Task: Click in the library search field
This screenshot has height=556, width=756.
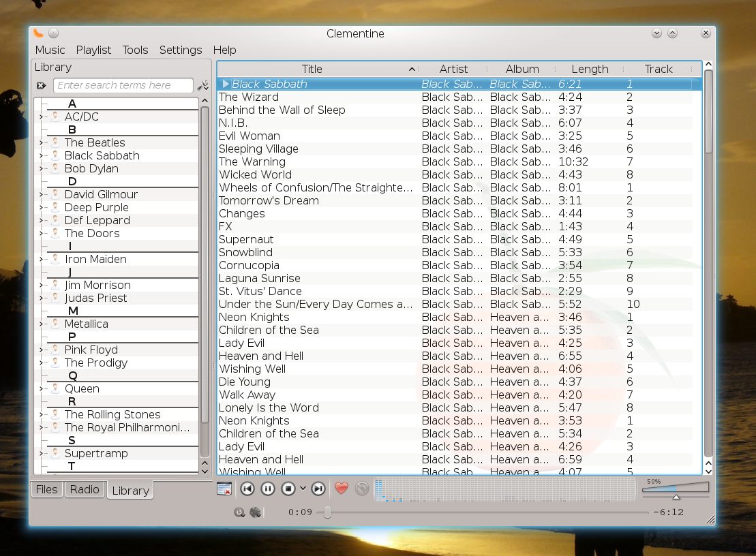Action: coord(123,85)
